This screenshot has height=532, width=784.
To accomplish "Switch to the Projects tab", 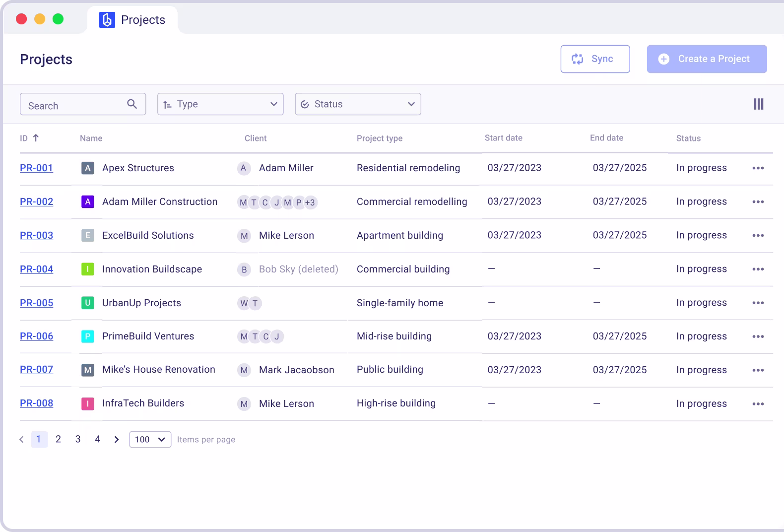I will (132, 20).
